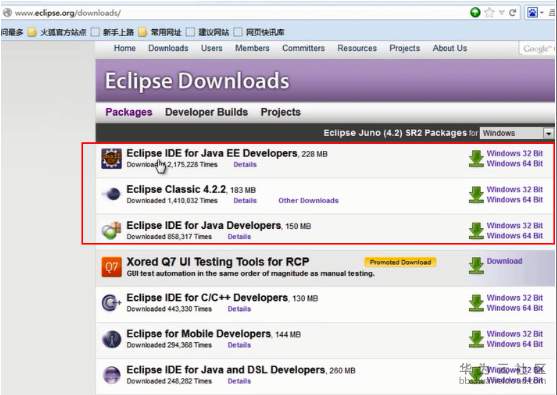This screenshot has height=395, width=557.
Task: Open the 常用网址 bookmark folder
Action: (160, 32)
